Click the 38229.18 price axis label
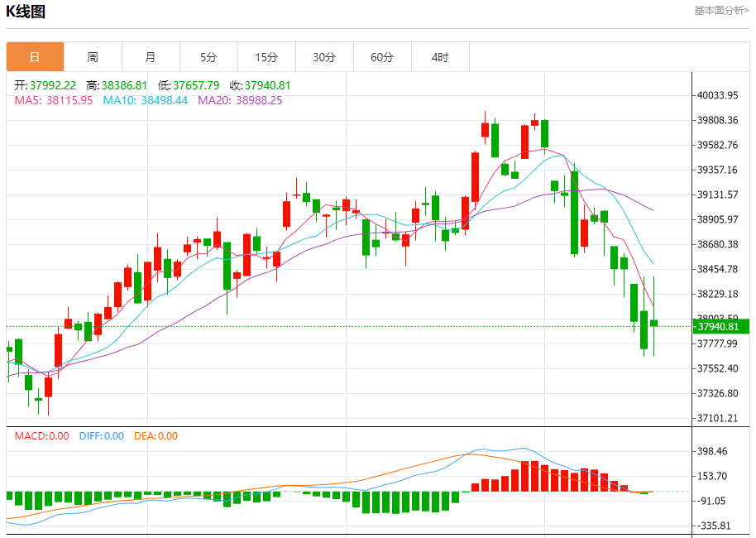 click(x=717, y=295)
